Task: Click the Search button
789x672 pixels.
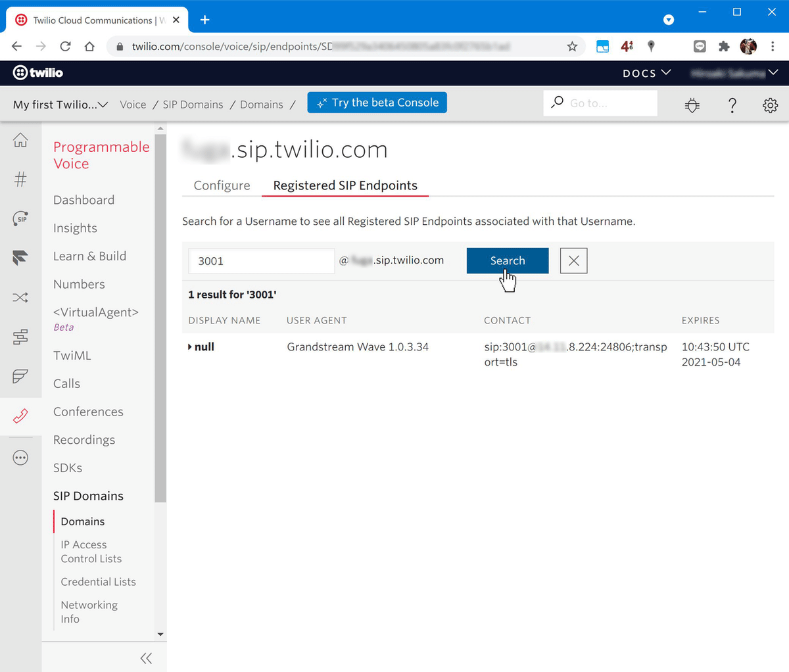Action: (508, 260)
